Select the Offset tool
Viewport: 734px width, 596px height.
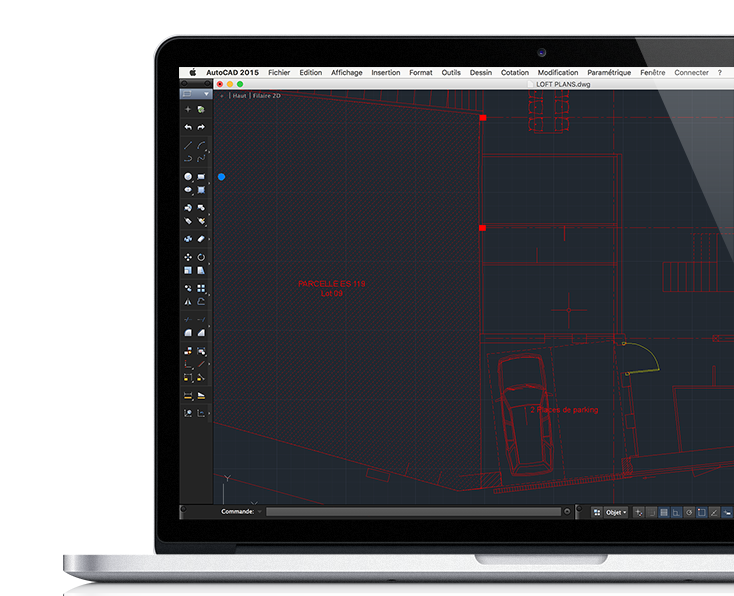(201, 302)
